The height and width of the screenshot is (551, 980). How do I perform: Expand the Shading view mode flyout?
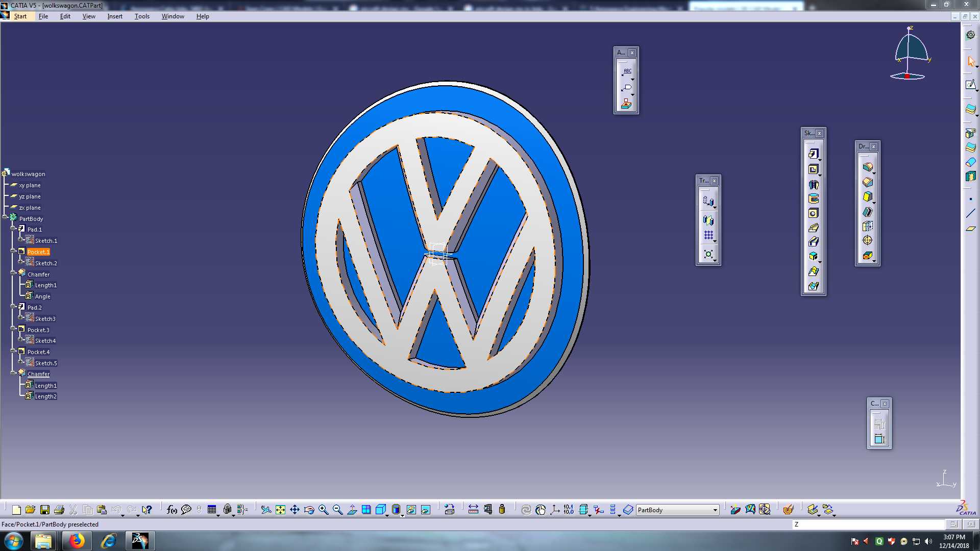click(x=403, y=515)
